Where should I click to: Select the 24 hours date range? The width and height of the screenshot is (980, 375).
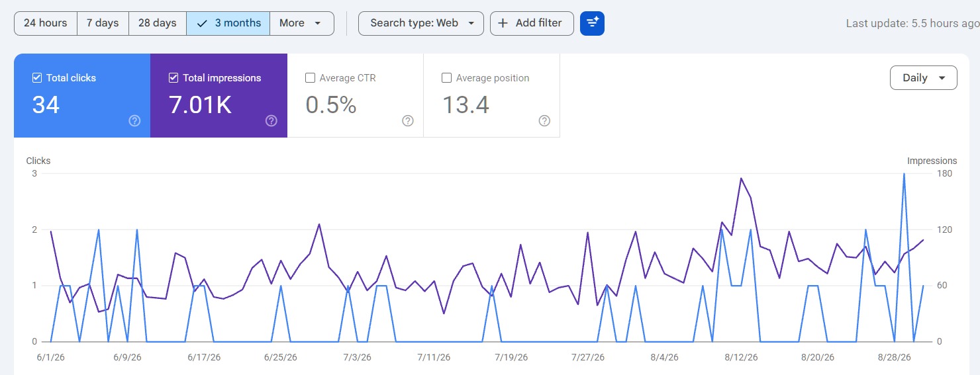click(46, 23)
